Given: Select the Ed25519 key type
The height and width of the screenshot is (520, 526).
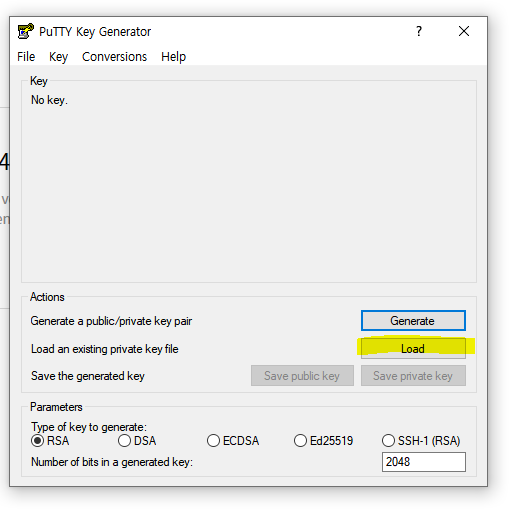Looking at the screenshot, I should coord(324,440).
